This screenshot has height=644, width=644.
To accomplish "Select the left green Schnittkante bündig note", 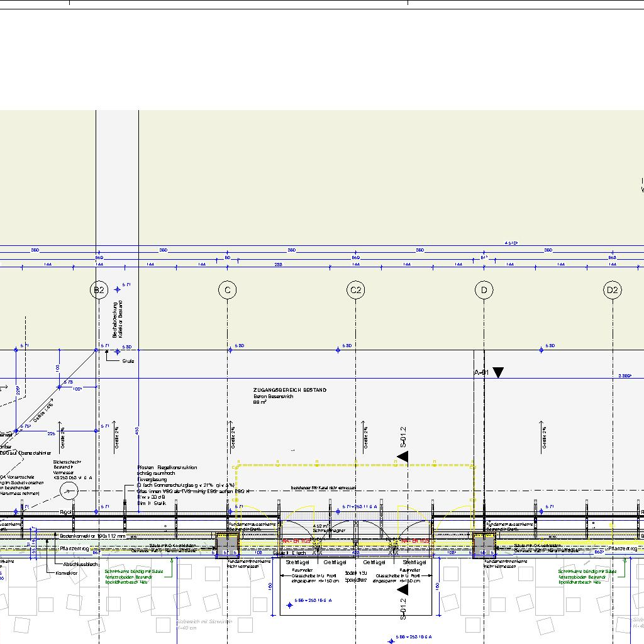I will (x=135, y=571).
